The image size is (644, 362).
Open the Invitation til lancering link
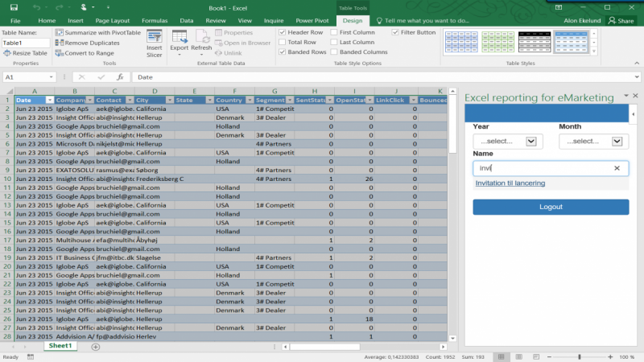(510, 183)
